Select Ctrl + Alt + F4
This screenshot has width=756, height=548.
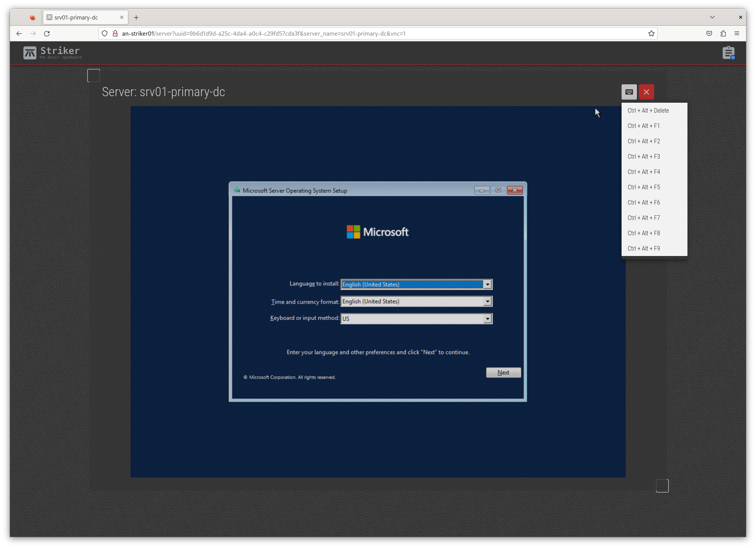pyautogui.click(x=654, y=172)
